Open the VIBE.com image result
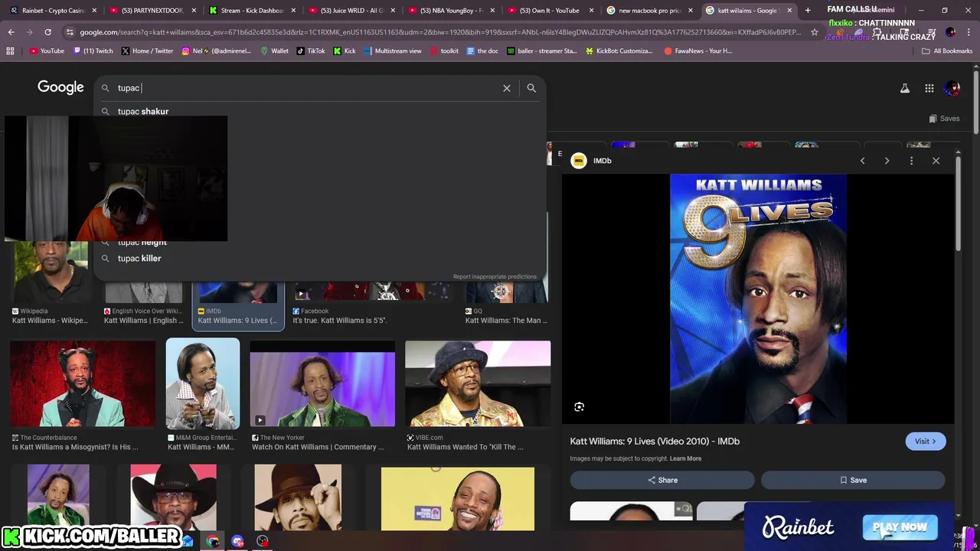Viewport: 980px width, 551px height. 478,383
